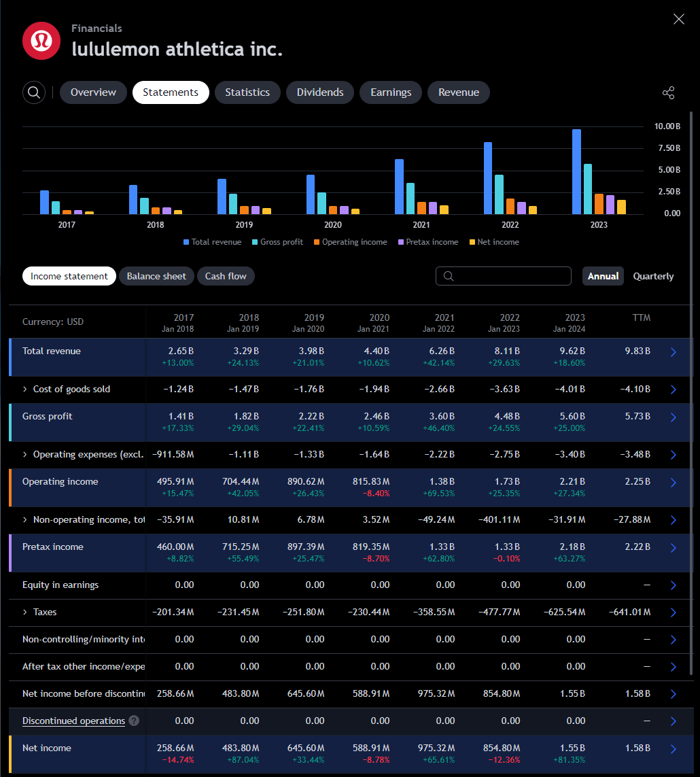Click Discontinued operations link
This screenshot has width=700, height=777.
(73, 721)
